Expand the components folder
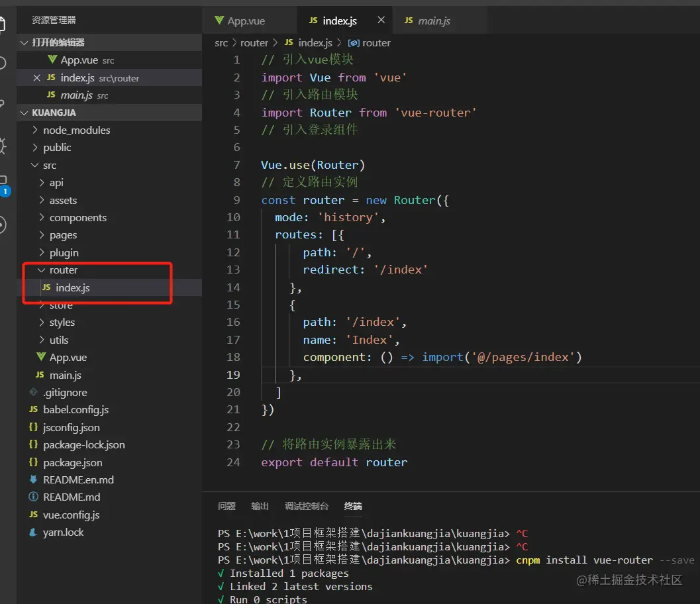Image resolution: width=700 pixels, height=604 pixels. (42, 217)
